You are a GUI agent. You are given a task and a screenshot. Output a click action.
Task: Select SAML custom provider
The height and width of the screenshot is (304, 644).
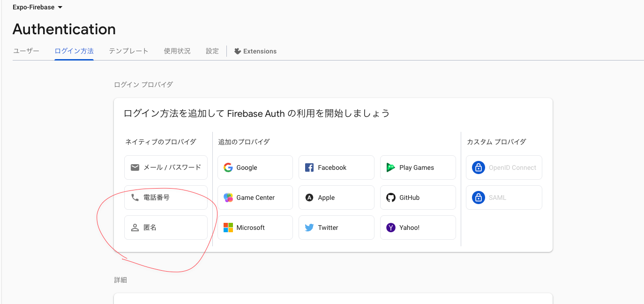[504, 198]
